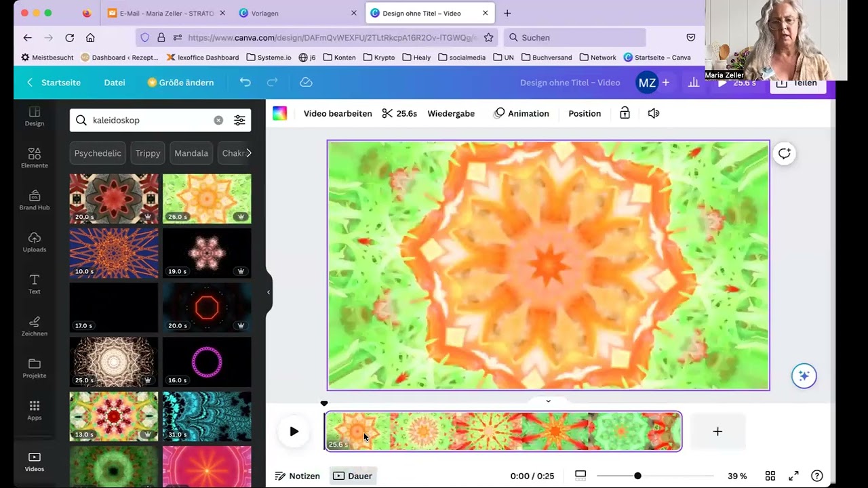Click the scissors trim 25.6s control

[x=399, y=113]
